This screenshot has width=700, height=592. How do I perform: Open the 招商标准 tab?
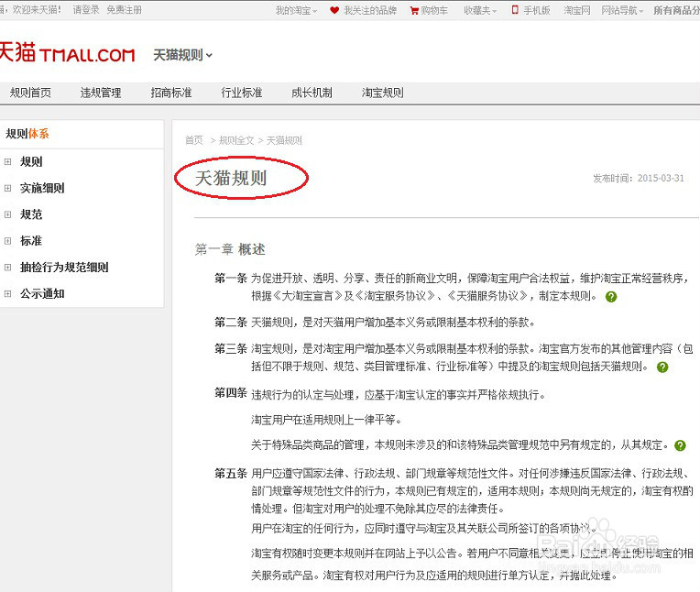click(171, 93)
